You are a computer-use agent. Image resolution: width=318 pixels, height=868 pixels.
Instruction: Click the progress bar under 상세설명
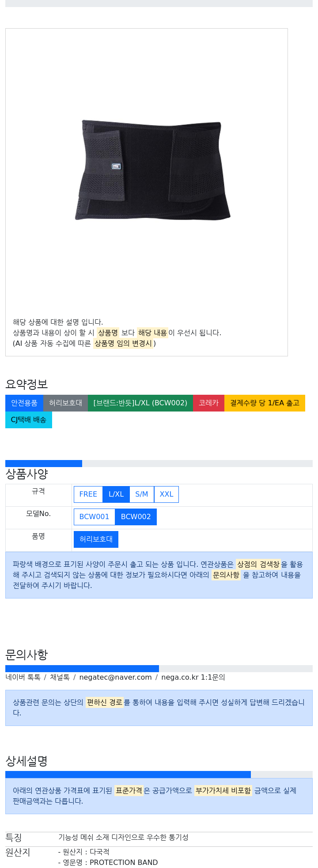pos(159,774)
